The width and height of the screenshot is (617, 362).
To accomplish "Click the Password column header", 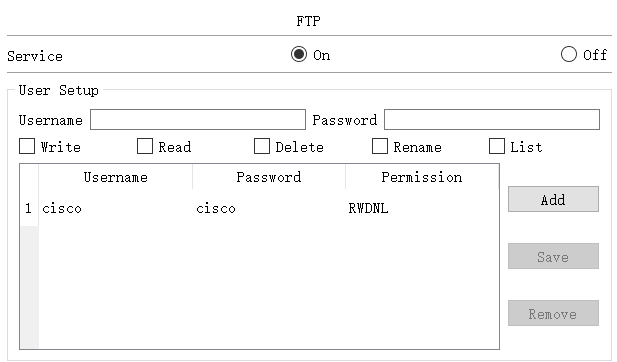I will [269, 177].
